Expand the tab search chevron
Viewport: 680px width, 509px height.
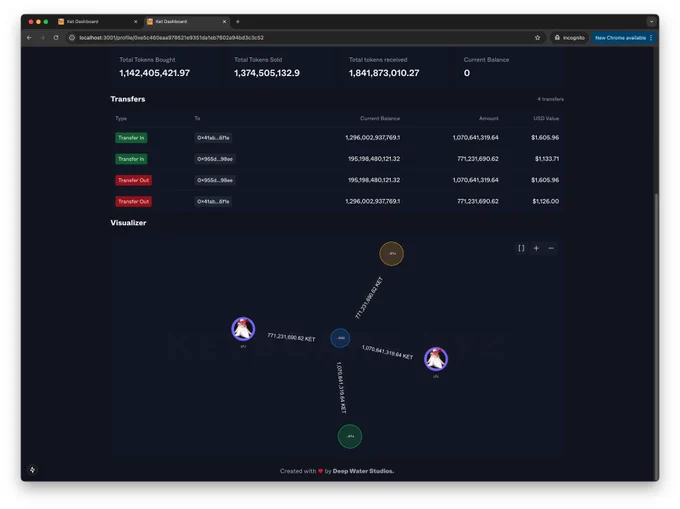[x=651, y=21]
